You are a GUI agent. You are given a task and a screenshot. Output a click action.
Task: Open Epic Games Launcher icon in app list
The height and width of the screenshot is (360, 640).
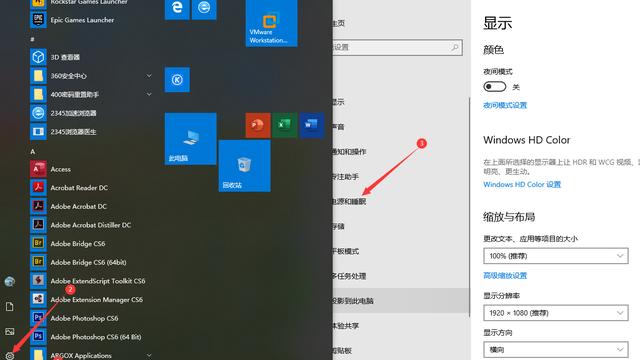pyautogui.click(x=38, y=20)
